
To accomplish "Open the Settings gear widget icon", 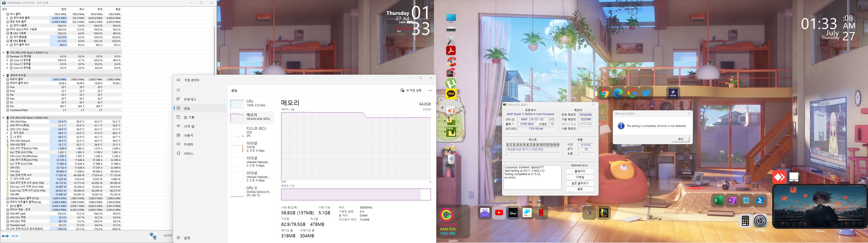I will tap(760, 221).
